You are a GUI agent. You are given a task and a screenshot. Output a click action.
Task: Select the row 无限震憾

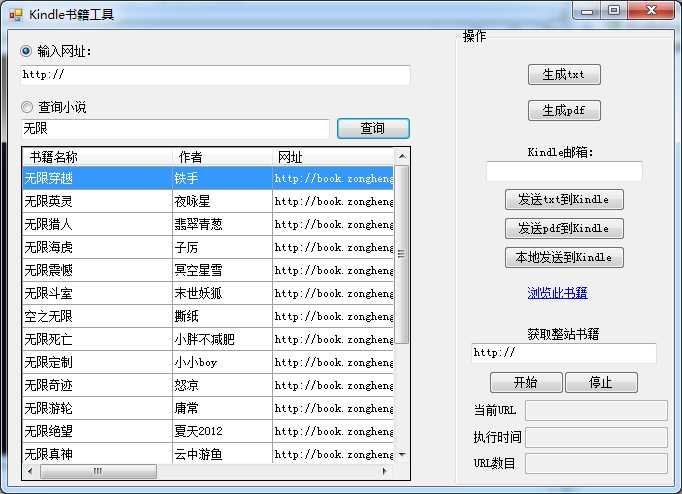(x=208, y=270)
